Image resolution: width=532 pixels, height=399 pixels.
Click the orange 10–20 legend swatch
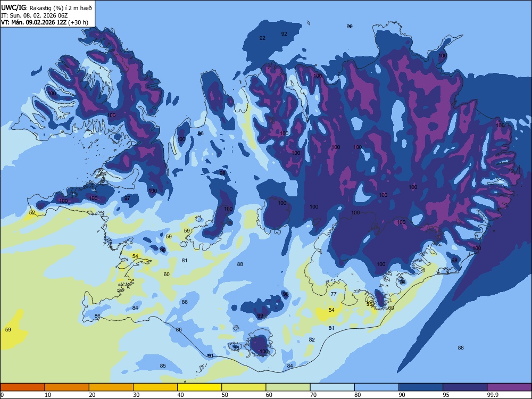coord(67,387)
